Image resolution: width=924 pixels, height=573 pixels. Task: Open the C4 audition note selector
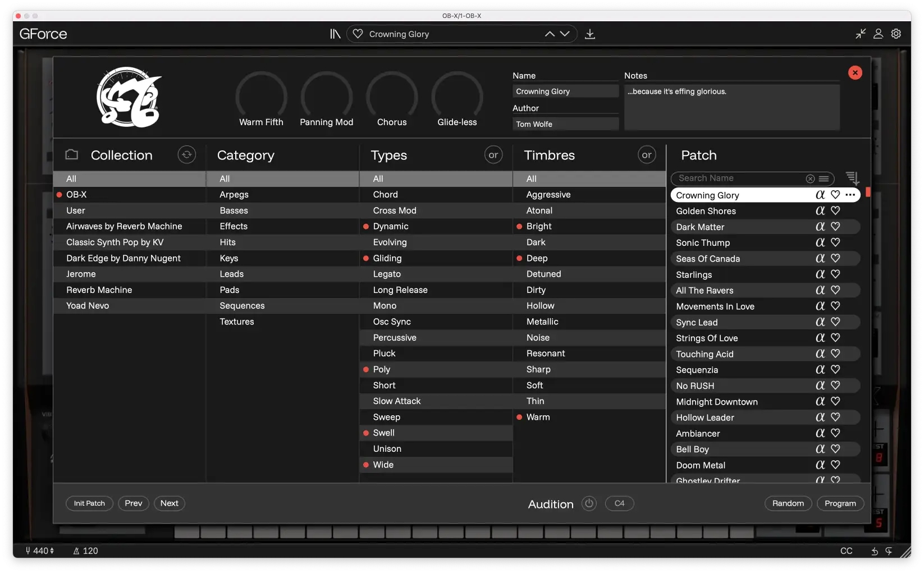coord(619,503)
